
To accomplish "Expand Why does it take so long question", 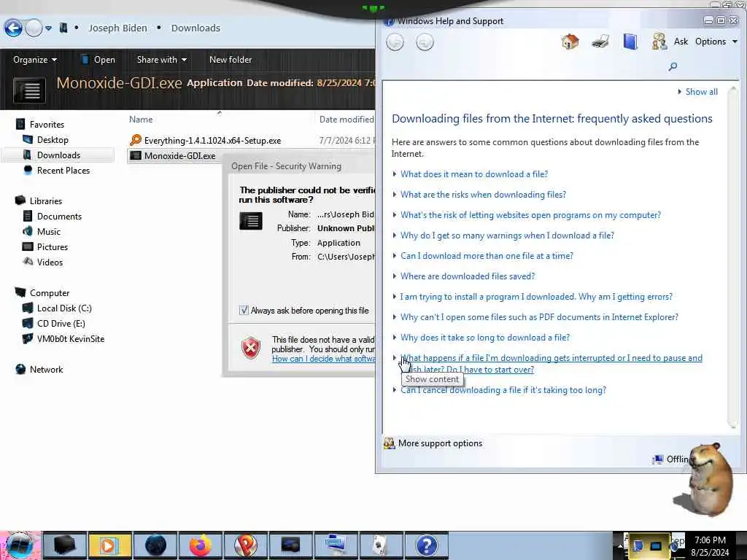I will pyautogui.click(x=485, y=338).
